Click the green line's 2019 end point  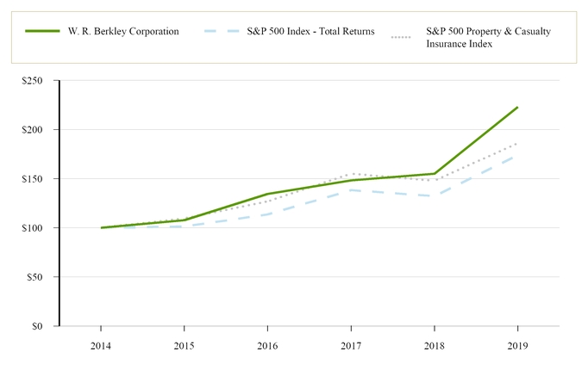click(517, 107)
